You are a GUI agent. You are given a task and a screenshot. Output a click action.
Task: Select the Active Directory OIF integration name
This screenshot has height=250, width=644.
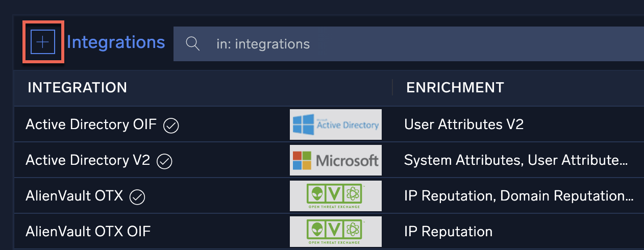(91, 124)
